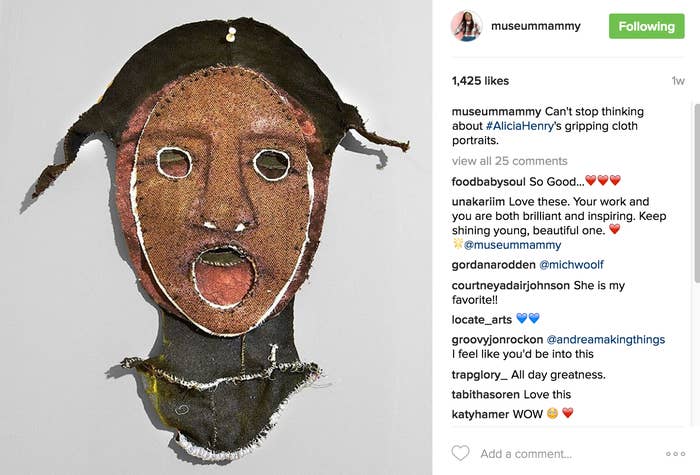Expand view all 25 comments

[x=509, y=161]
